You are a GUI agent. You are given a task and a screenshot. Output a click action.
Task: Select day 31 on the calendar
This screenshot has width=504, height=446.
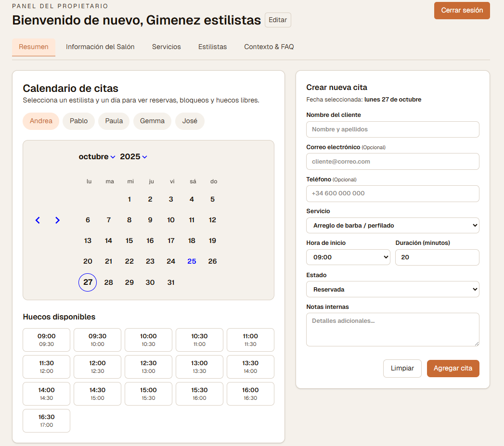171,282
